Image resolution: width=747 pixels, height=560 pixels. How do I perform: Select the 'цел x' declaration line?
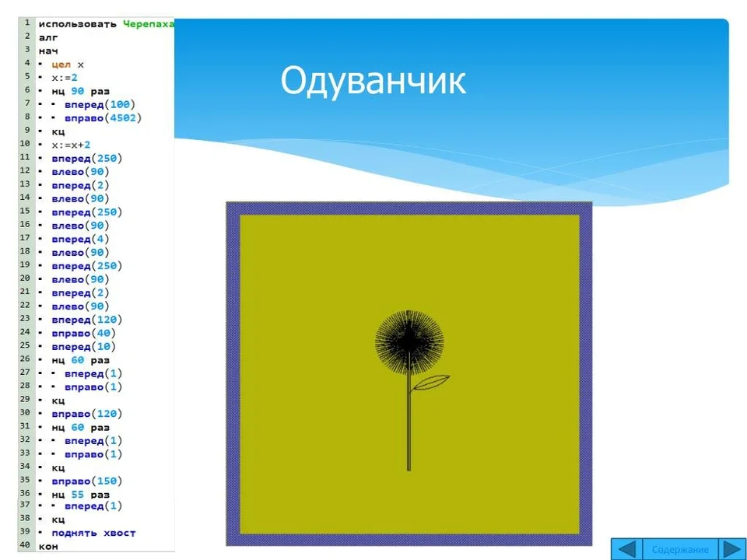[68, 65]
